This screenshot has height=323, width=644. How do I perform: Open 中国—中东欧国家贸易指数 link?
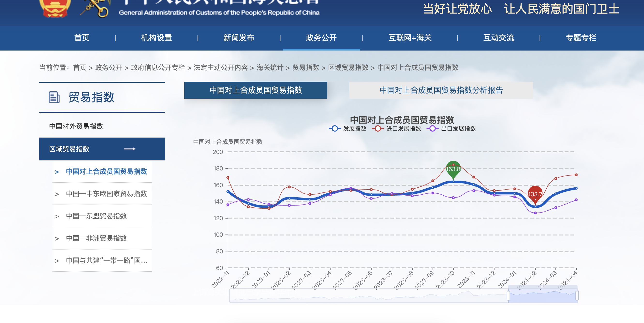click(x=106, y=194)
